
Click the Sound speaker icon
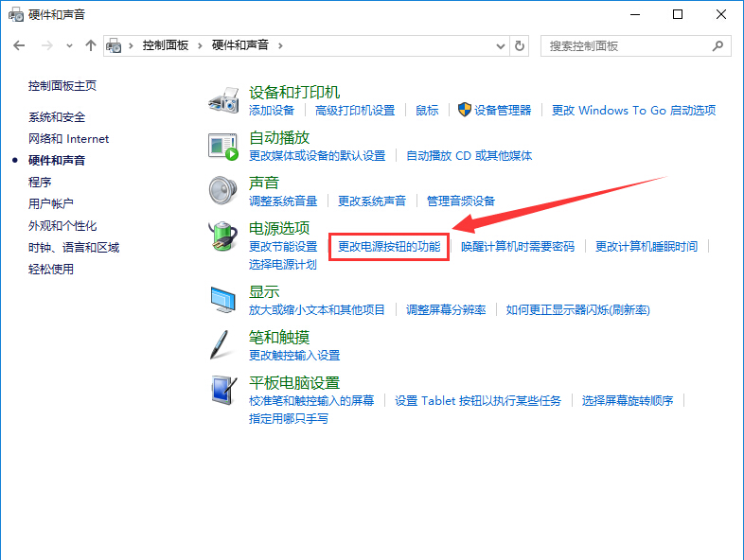click(x=223, y=189)
